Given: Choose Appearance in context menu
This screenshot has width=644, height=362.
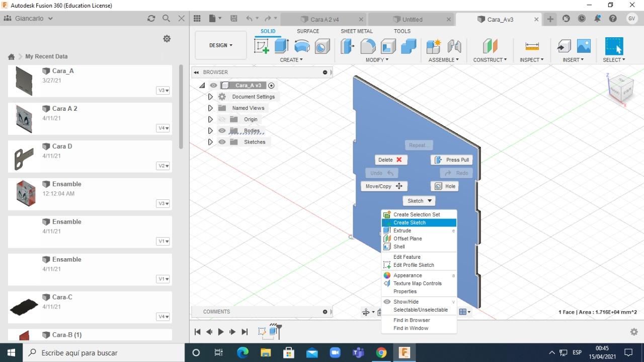Looking at the screenshot, I should (x=419, y=275).
